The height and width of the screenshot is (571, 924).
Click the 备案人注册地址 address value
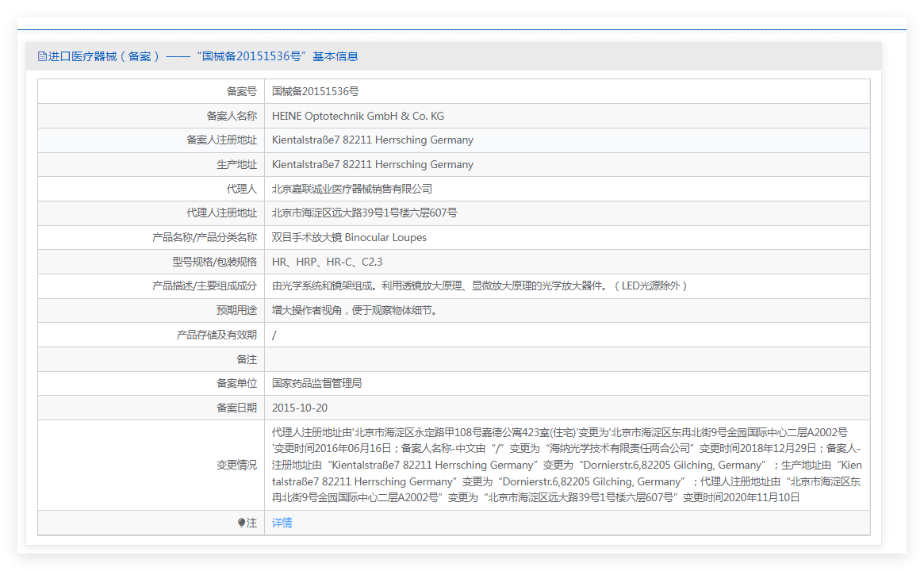point(372,140)
